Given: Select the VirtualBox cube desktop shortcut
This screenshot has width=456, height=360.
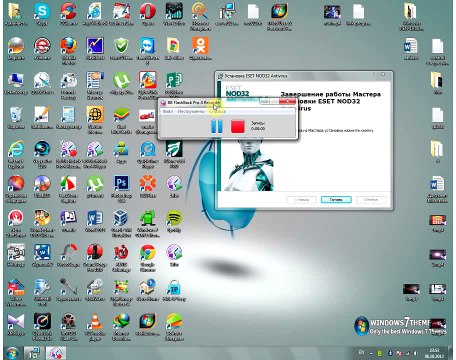Looking at the screenshot, I should tap(121, 223).
